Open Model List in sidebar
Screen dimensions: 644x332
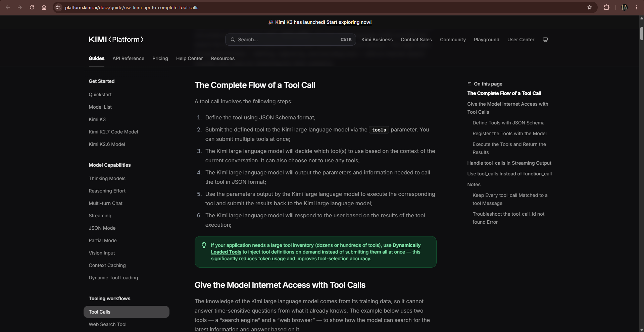pyautogui.click(x=100, y=107)
